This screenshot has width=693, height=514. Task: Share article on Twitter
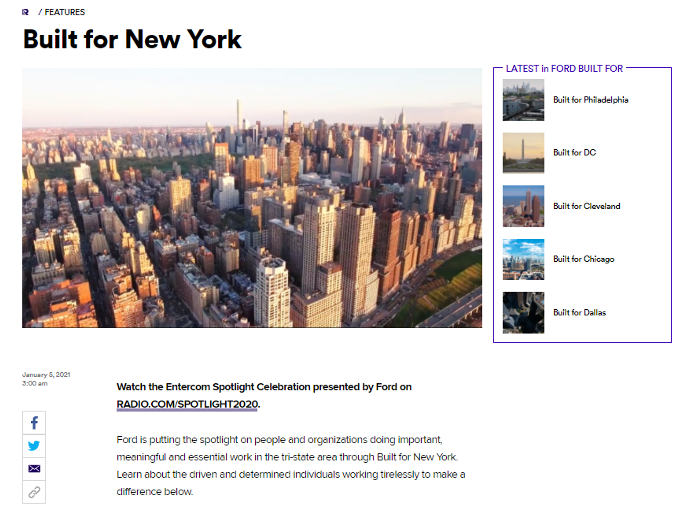click(34, 445)
